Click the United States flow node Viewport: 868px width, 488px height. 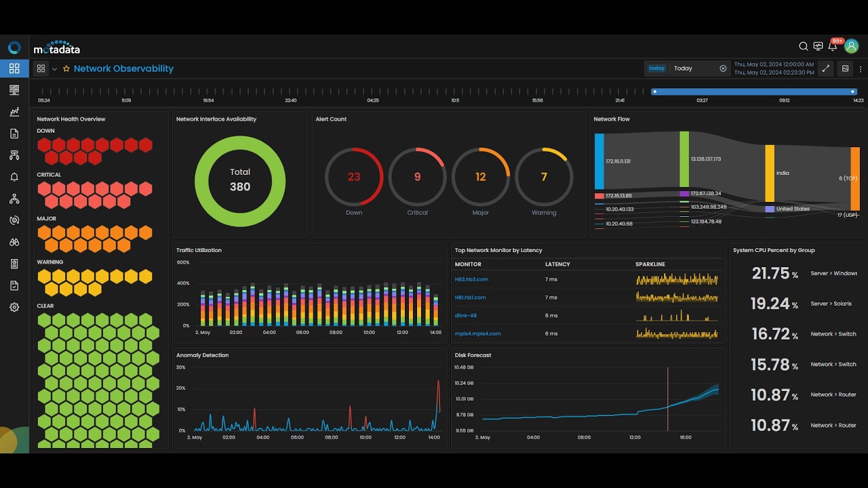coord(770,209)
